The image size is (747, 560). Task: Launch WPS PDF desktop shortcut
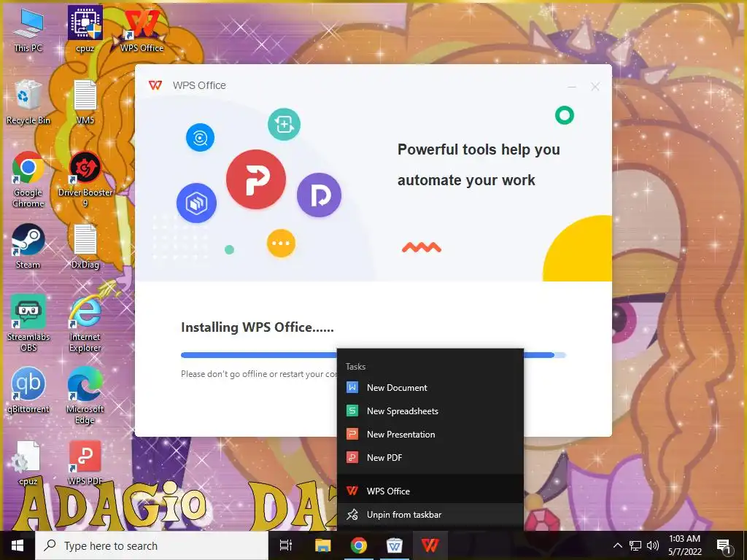pyautogui.click(x=85, y=463)
